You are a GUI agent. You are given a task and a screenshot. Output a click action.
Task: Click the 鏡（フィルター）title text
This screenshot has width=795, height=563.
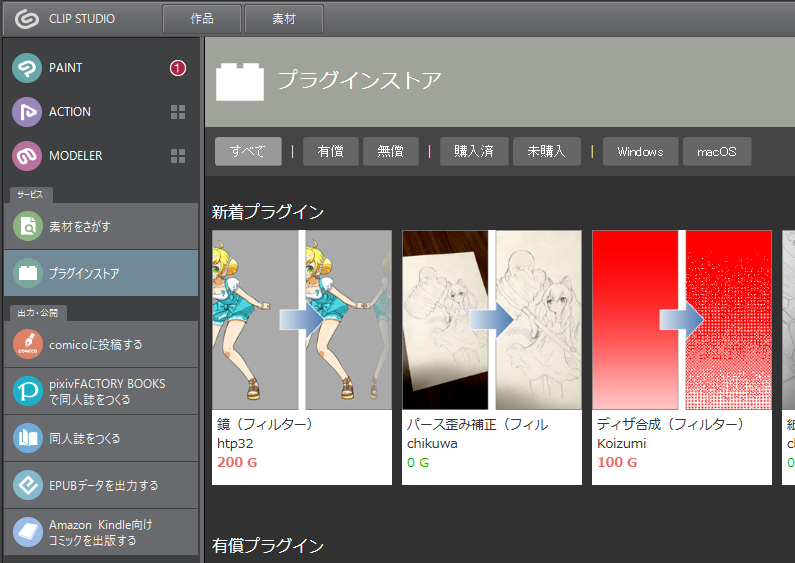tap(265, 424)
